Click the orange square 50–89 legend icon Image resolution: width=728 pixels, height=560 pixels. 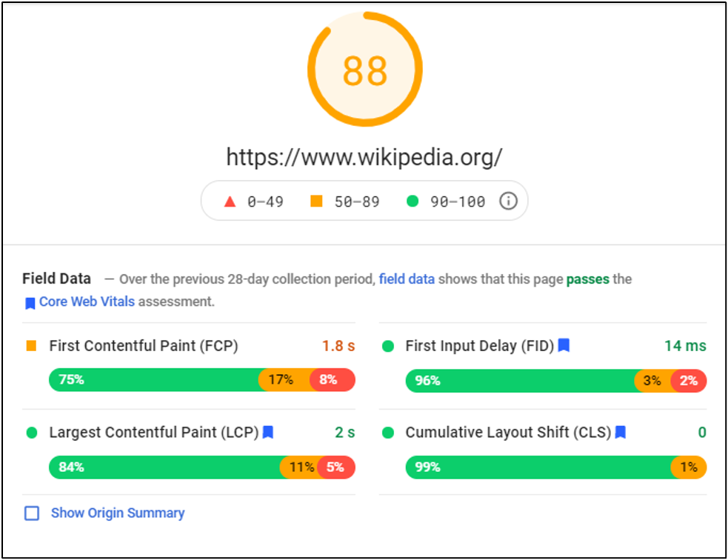316,201
